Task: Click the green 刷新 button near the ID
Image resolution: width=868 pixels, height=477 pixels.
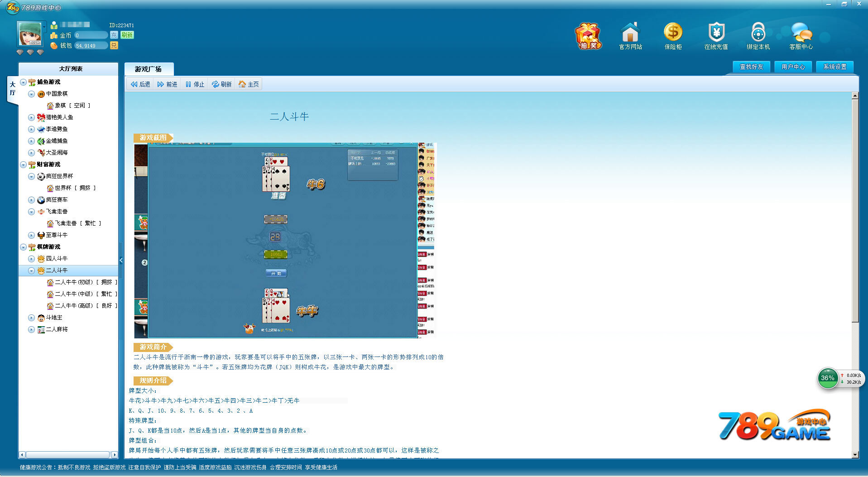Action: 127,35
